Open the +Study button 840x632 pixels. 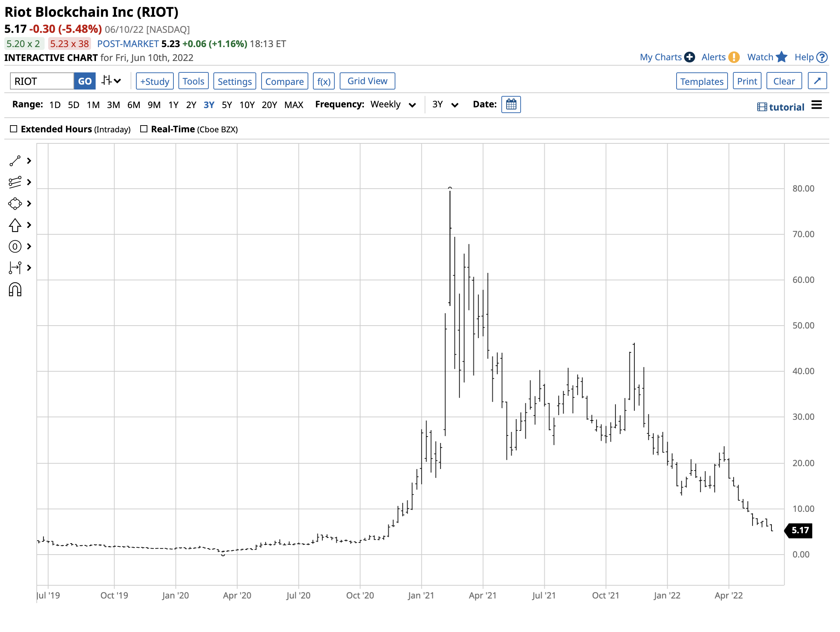[155, 81]
